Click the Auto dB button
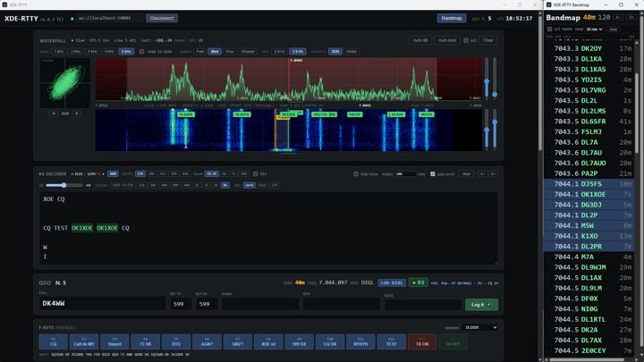 click(x=420, y=40)
